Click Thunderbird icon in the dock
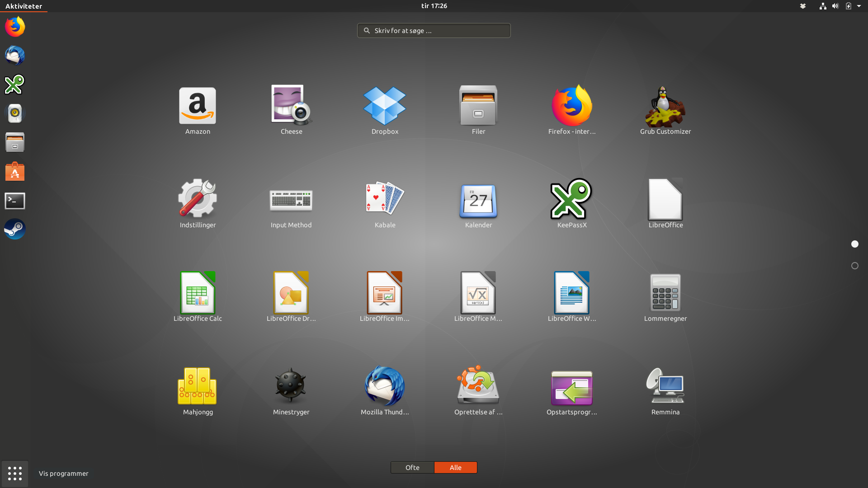 [15, 56]
